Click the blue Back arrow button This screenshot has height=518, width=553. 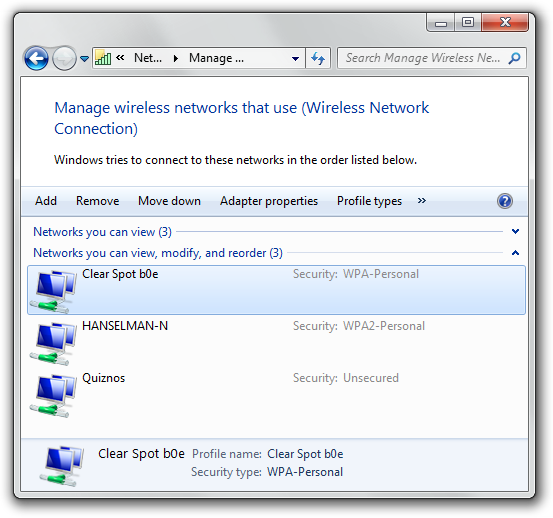(36, 58)
